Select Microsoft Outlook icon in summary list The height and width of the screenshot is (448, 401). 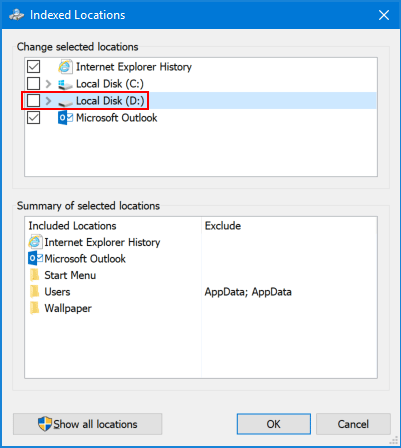[x=36, y=259]
